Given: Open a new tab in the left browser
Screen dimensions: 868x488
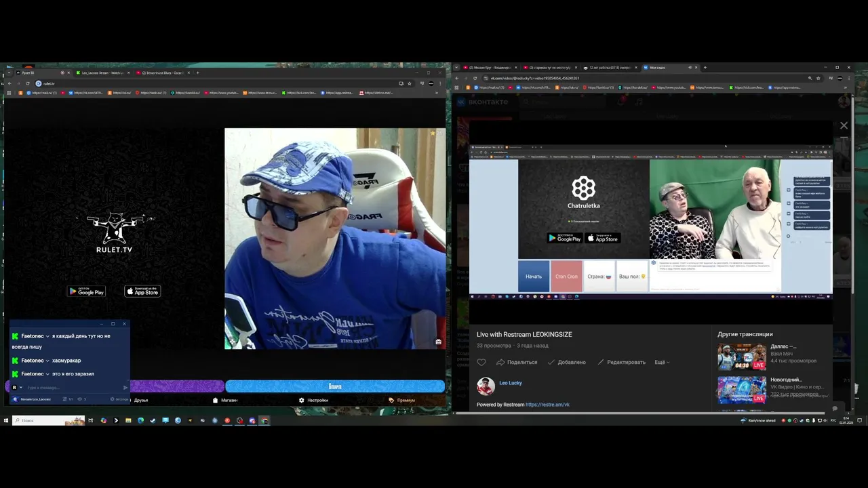Looking at the screenshot, I should (197, 73).
